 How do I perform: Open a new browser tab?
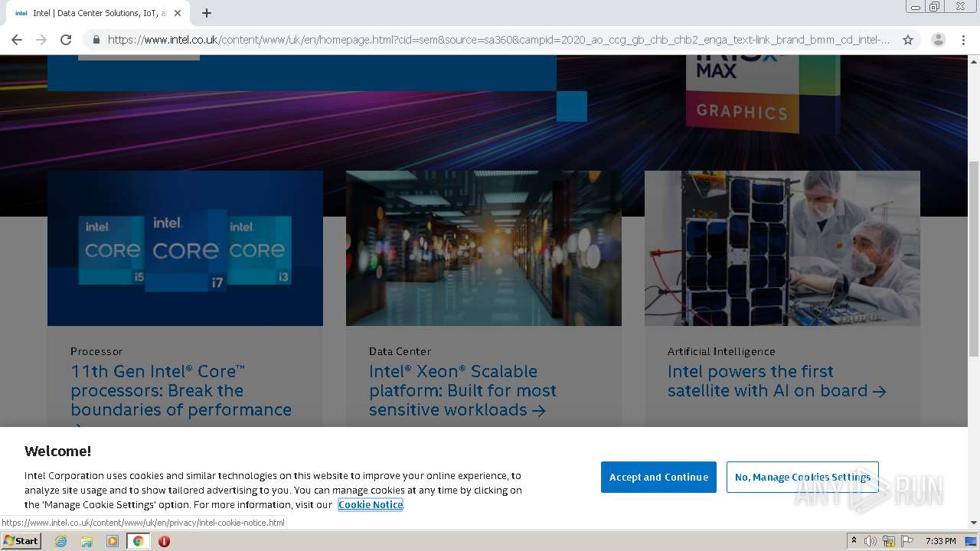(207, 13)
